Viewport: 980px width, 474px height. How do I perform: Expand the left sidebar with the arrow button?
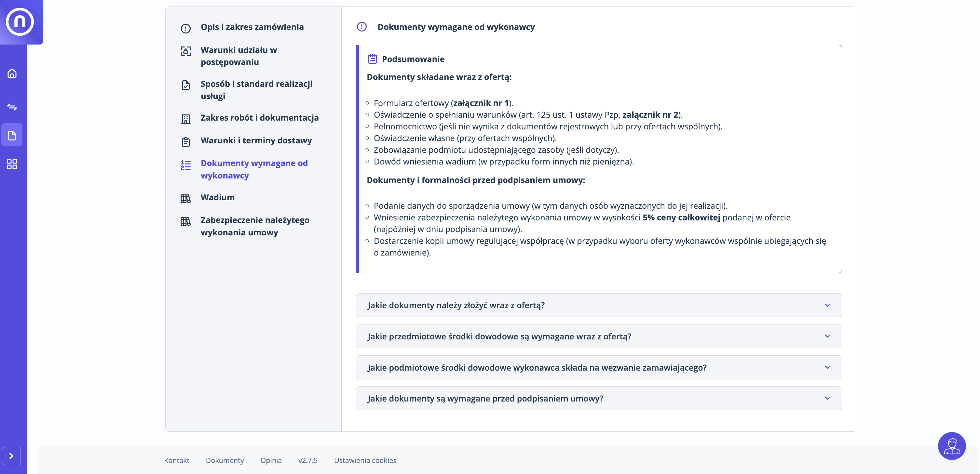[11, 456]
